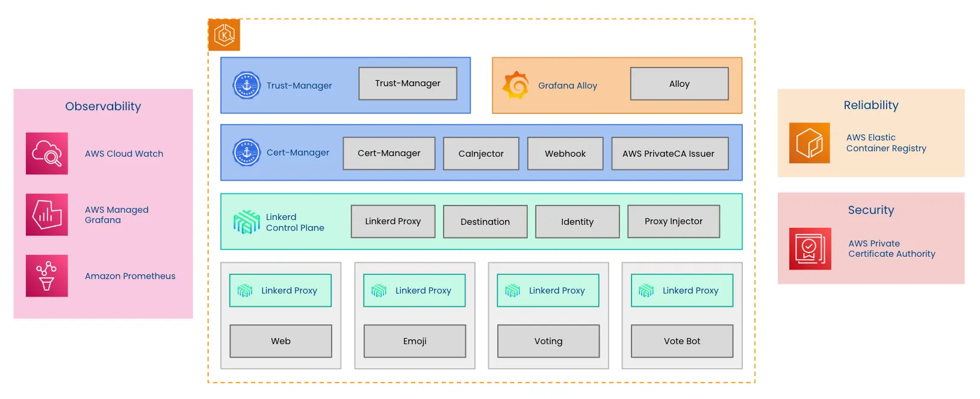The height and width of the screenshot is (399, 980).
Task: Click the Linkerd Control Plane label
Action: tap(295, 222)
